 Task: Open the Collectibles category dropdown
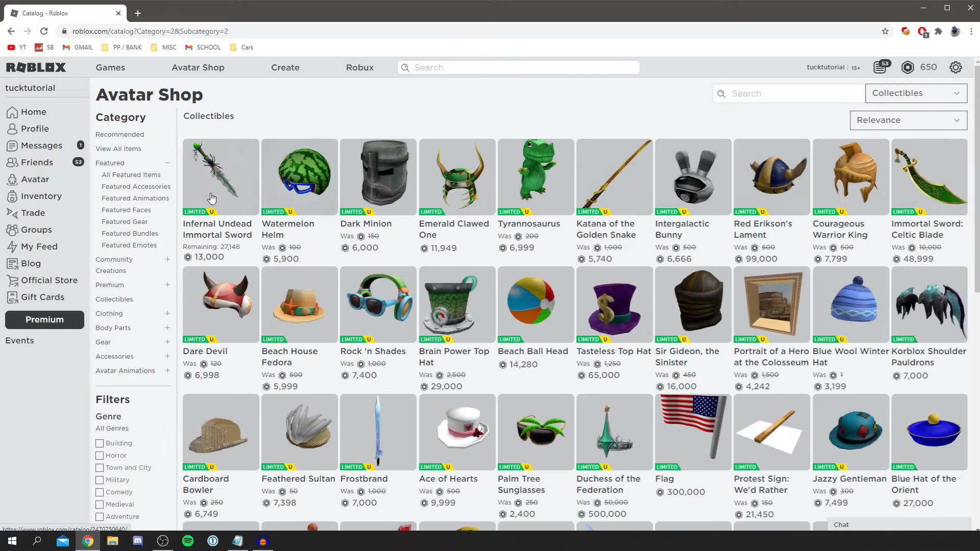point(916,93)
